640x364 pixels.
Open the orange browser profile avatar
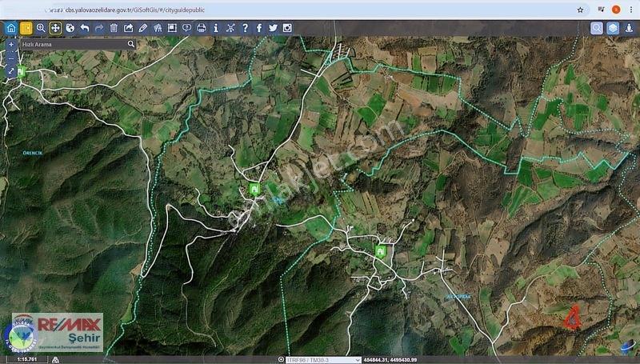coord(616,10)
